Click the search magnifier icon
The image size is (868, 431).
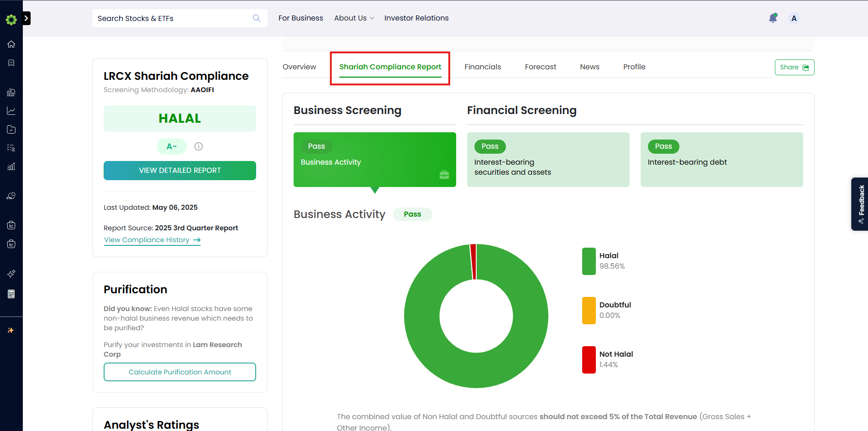[x=257, y=18]
